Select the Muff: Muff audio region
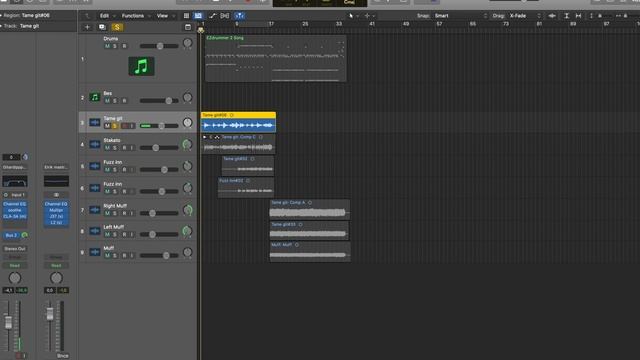640x360 pixels. [x=310, y=251]
